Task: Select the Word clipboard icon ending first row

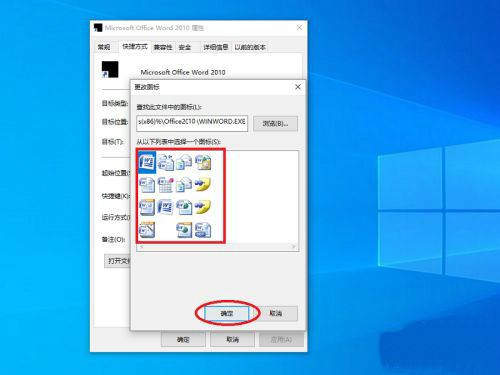Action: coord(203,162)
